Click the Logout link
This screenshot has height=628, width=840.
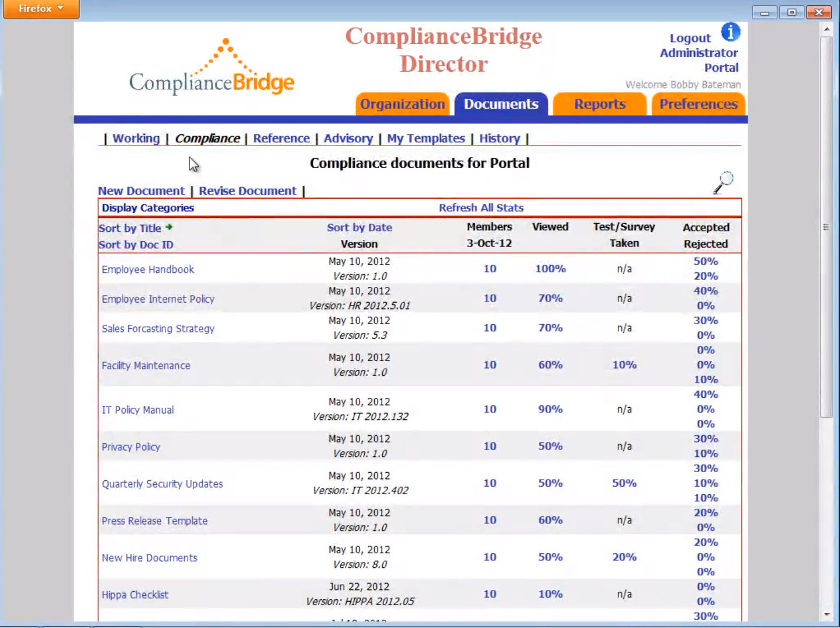pos(690,38)
